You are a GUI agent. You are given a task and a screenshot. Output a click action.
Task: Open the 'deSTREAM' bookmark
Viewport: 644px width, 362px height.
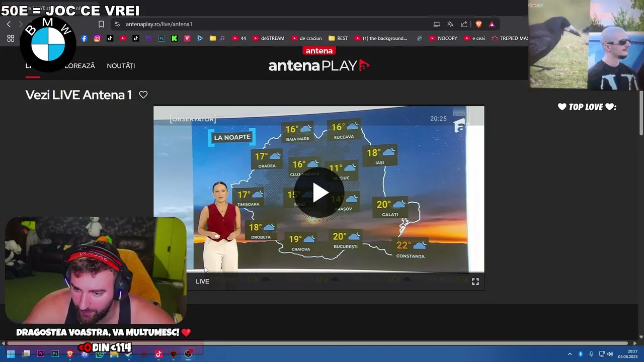[x=269, y=38]
